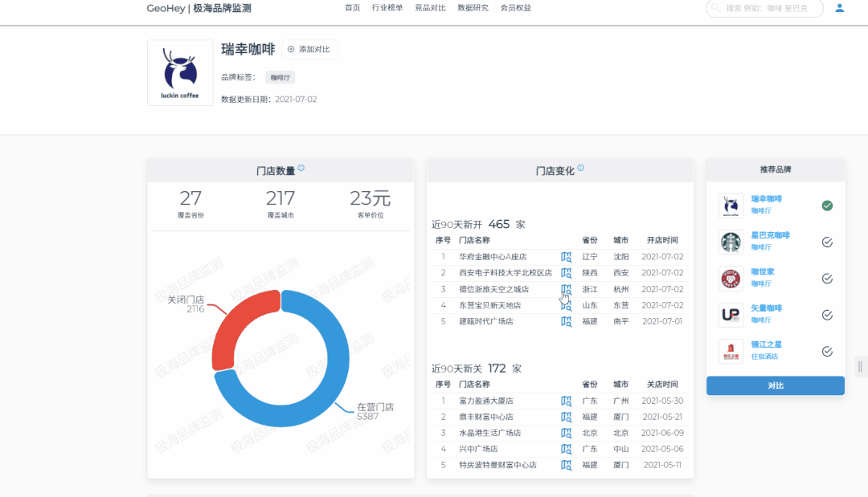Image resolution: width=868 pixels, height=497 pixels.
Task: Open the 星巴克咖啡 brand link
Action: (x=770, y=235)
